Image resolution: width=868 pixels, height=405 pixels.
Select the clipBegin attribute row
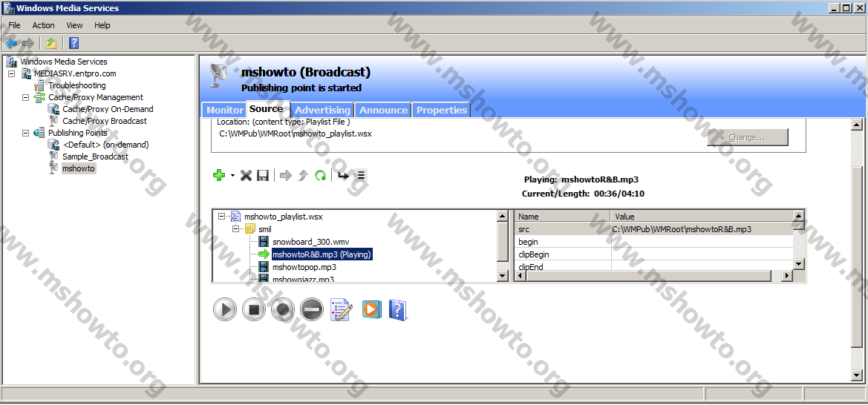coord(653,254)
